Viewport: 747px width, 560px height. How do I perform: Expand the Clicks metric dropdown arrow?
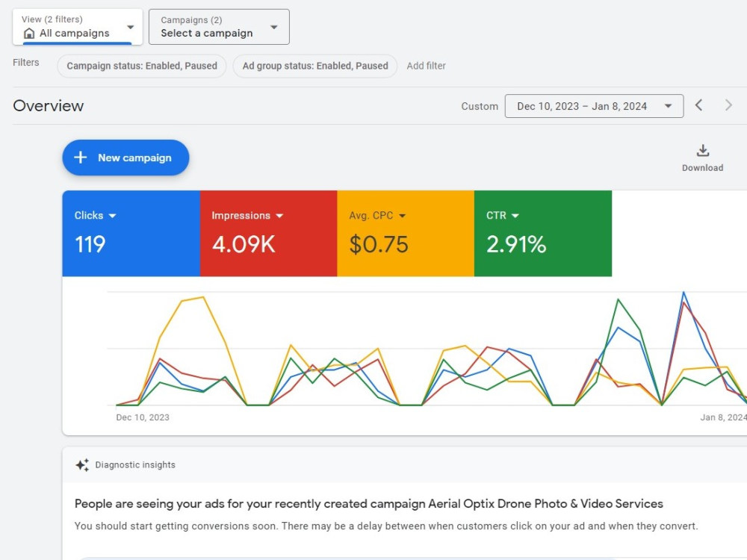click(x=113, y=216)
